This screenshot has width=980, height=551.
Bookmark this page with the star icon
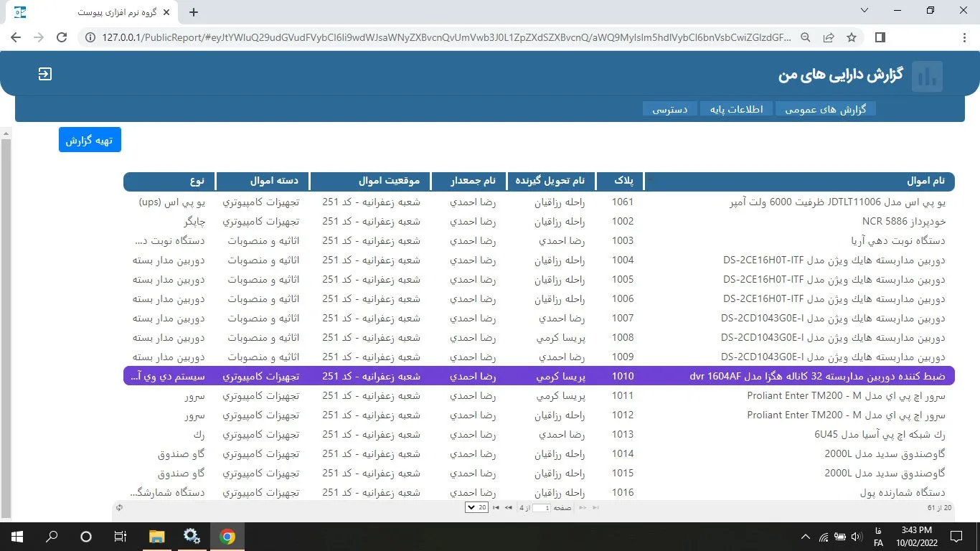click(x=852, y=37)
